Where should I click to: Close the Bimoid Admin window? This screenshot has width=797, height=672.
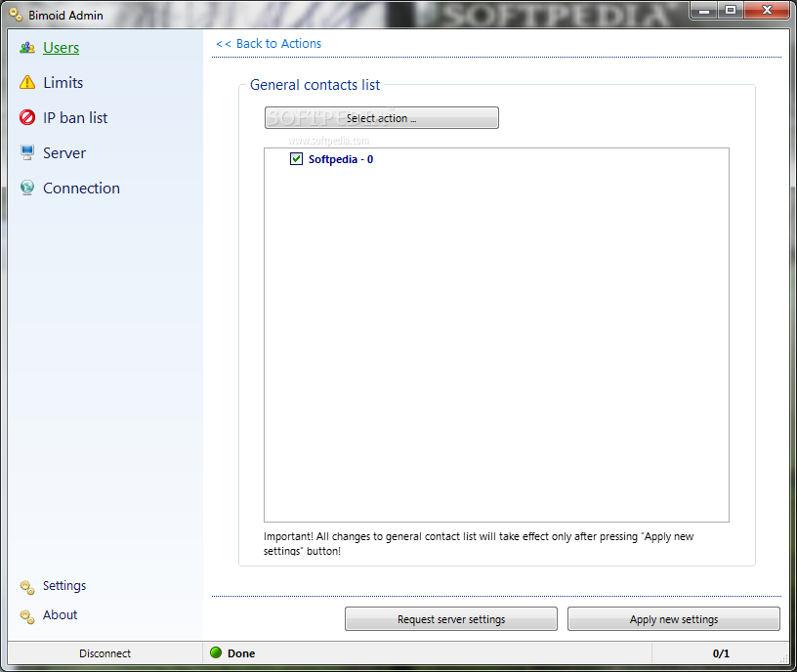tap(767, 10)
